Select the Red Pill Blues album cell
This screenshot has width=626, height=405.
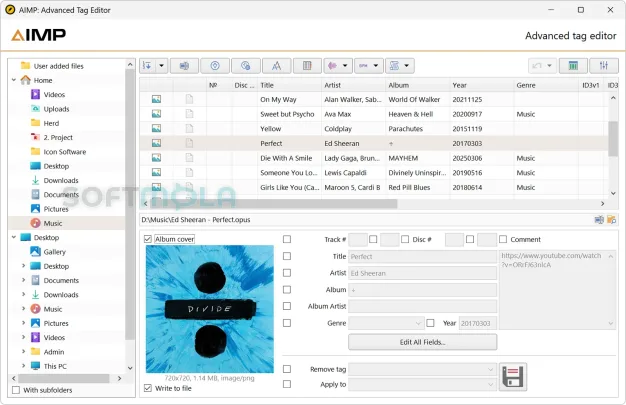click(418, 187)
